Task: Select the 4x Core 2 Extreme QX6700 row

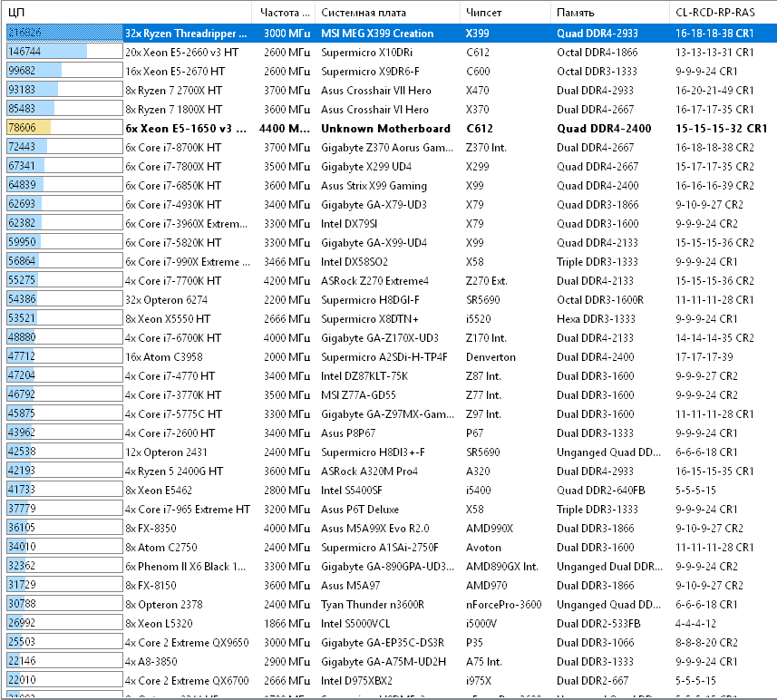Action: [x=392, y=681]
